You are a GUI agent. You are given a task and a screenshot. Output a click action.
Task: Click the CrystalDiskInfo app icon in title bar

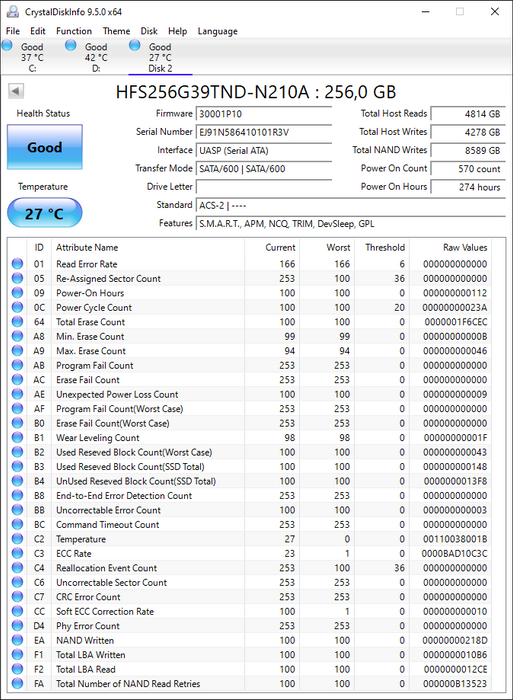tap(13, 12)
